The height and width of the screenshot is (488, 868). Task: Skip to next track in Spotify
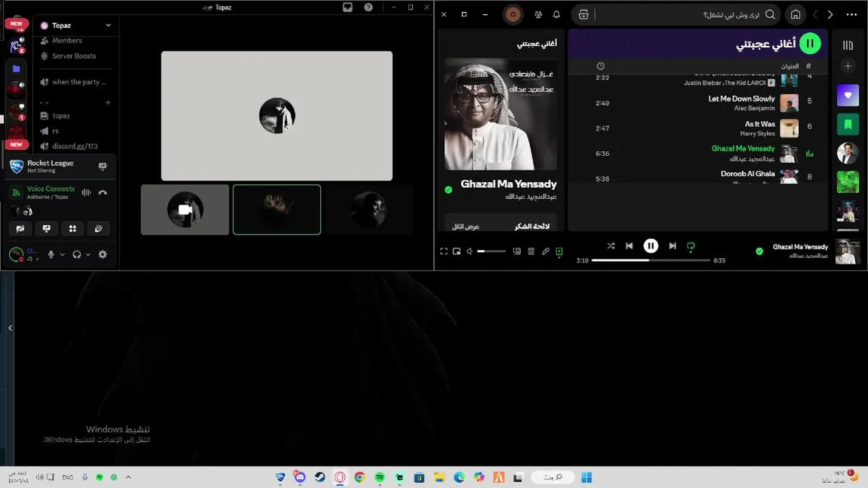coord(673,246)
